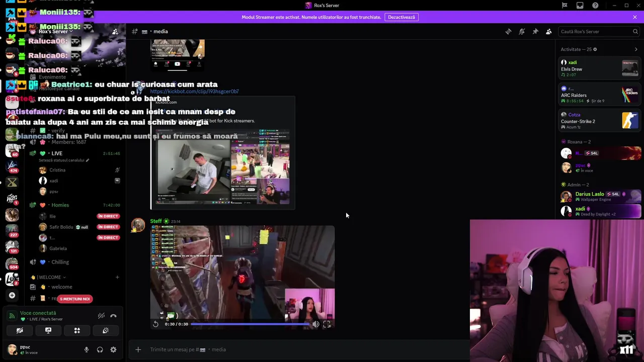
Task: Launch an activity from voice panel
Action: coord(77,330)
